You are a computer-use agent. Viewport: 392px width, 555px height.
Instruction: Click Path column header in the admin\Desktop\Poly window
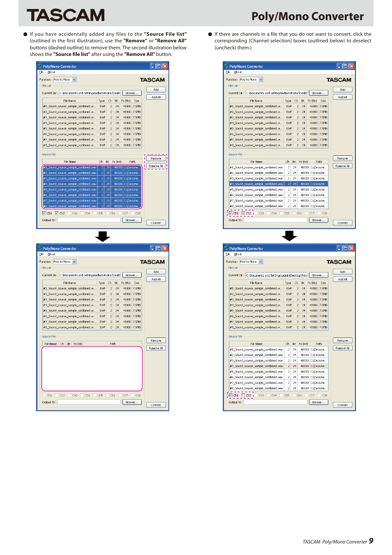click(x=319, y=344)
